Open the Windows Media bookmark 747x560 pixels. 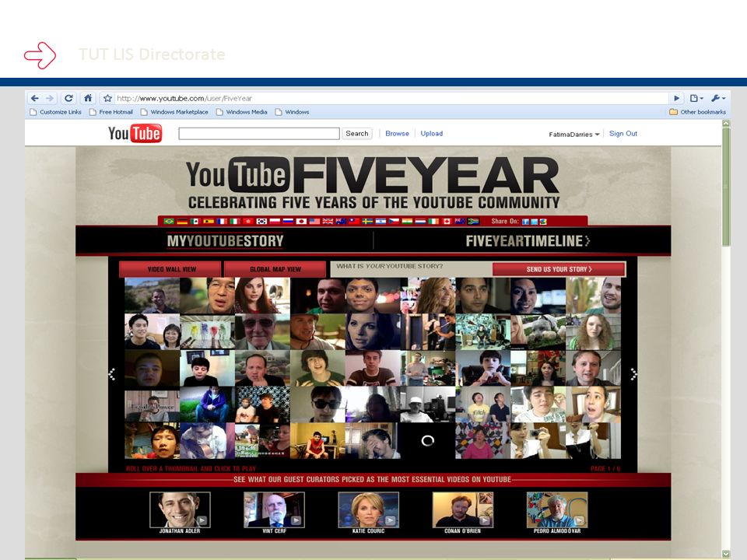242,112
